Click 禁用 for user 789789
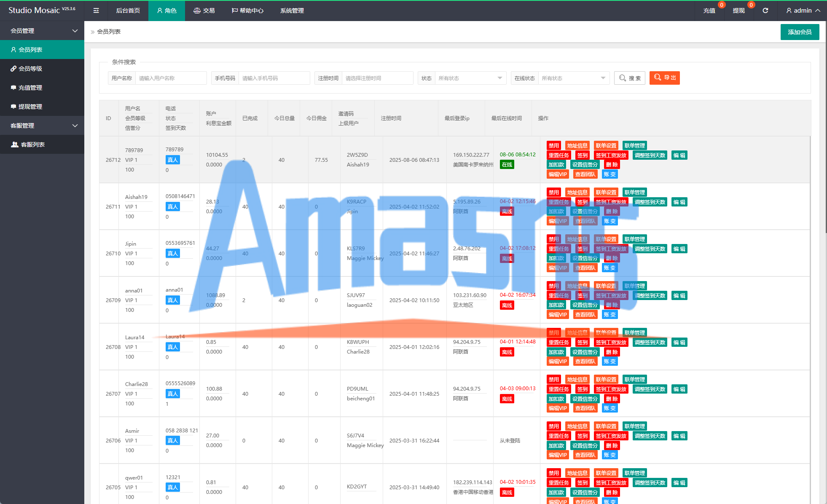The image size is (827, 504). pyautogui.click(x=553, y=146)
